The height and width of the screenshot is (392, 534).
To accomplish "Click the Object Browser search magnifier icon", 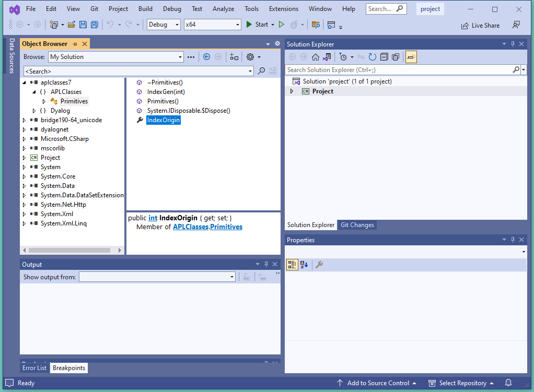I will point(261,71).
